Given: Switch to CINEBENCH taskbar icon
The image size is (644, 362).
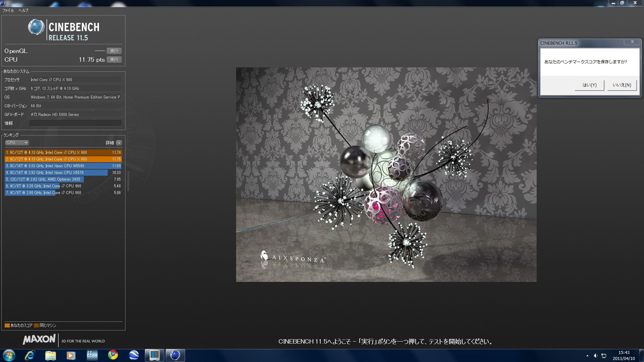Looking at the screenshot, I should [x=175, y=355].
